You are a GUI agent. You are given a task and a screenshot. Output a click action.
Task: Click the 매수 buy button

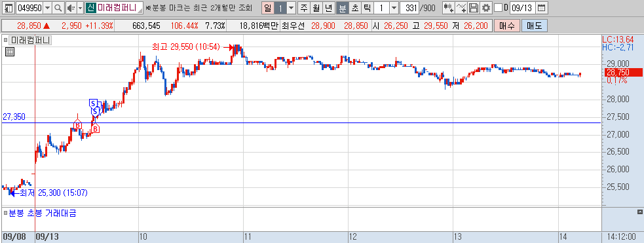pyautogui.click(x=507, y=26)
